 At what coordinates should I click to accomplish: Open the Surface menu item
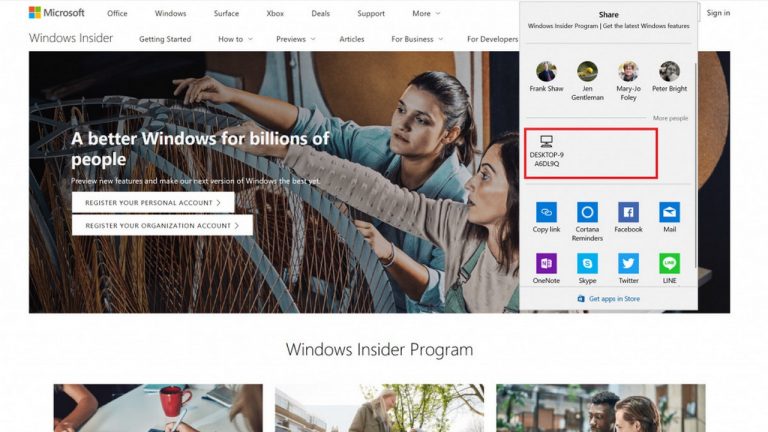(x=226, y=14)
